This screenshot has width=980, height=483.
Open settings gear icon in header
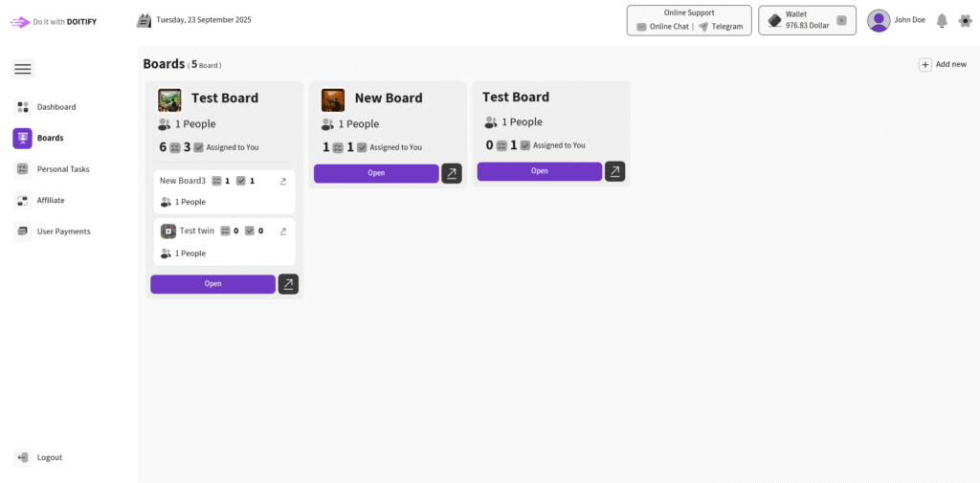(965, 20)
